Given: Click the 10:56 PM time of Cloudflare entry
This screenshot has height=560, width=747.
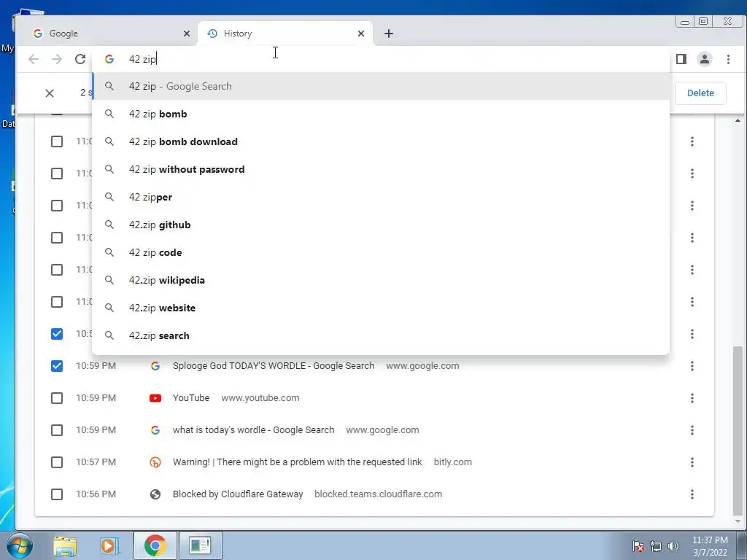Looking at the screenshot, I should click(96, 494).
